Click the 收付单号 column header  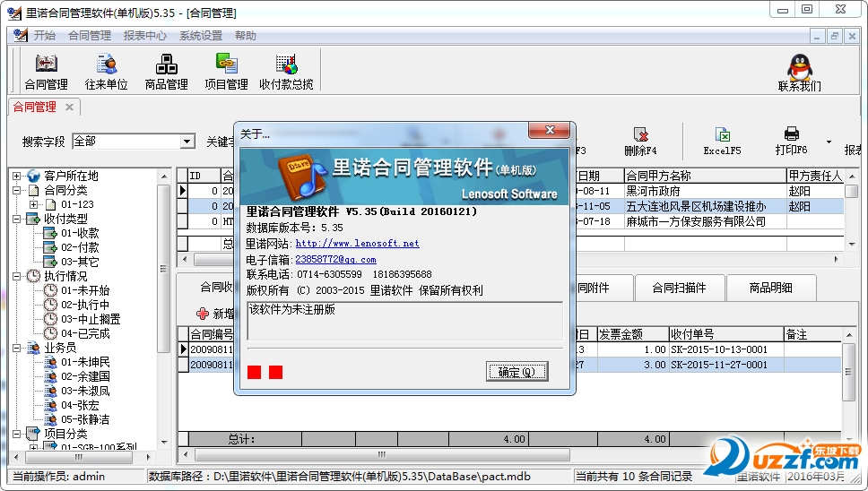tap(725, 334)
